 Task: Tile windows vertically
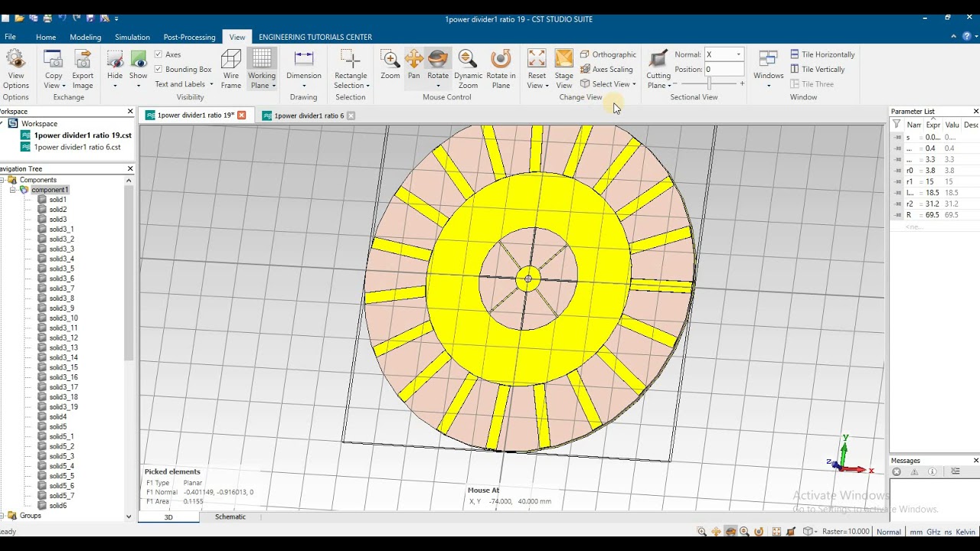817,69
